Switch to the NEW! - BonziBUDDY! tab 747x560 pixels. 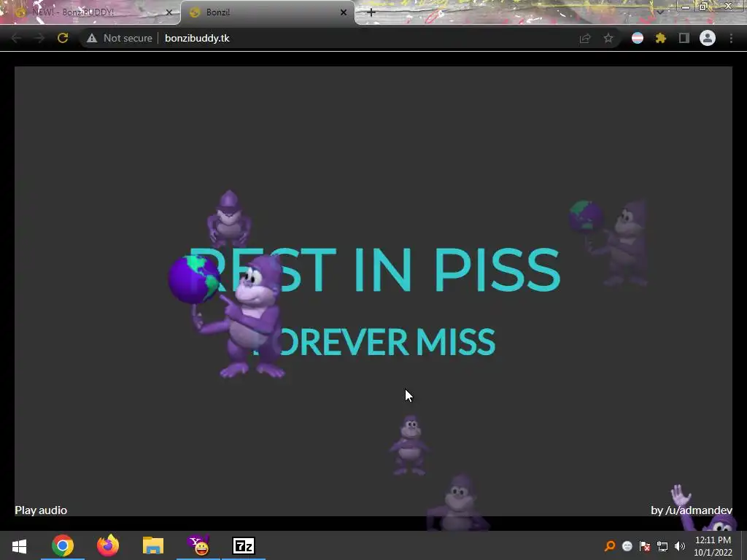90,12
